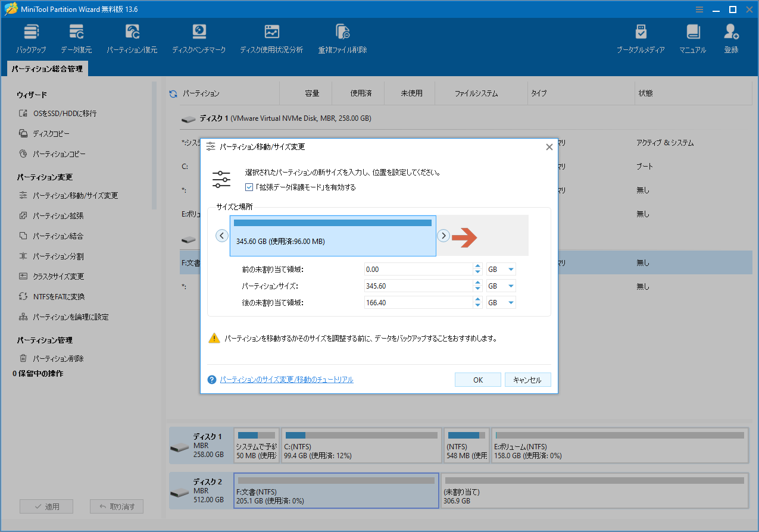Increase パーティションサイズ using the up stepper

pos(477,283)
